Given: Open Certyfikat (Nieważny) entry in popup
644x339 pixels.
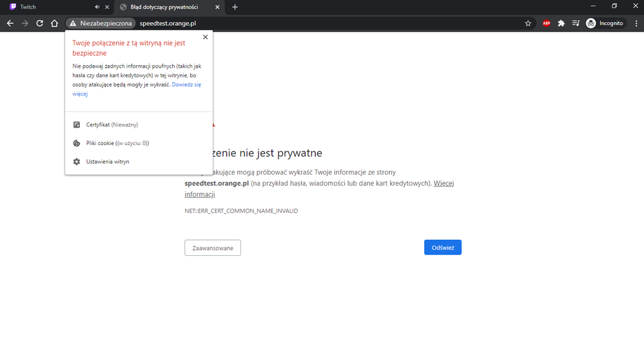Looking at the screenshot, I should (112, 124).
